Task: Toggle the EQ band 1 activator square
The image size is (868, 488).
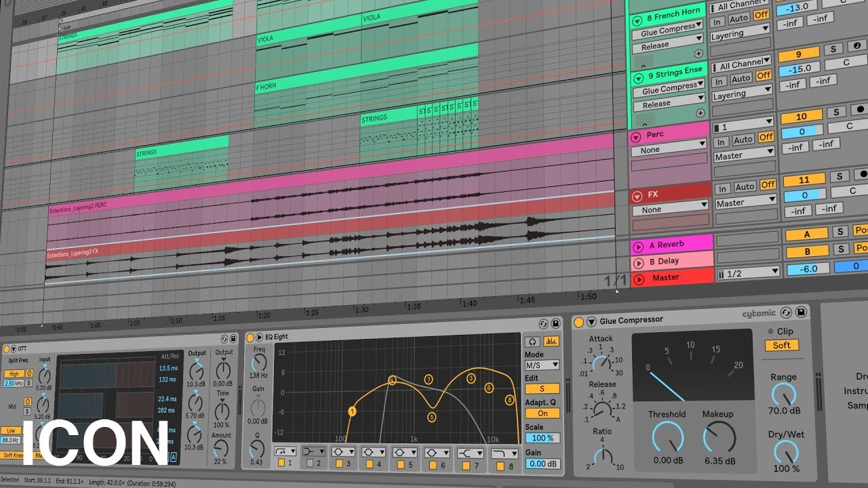Action: [281, 463]
